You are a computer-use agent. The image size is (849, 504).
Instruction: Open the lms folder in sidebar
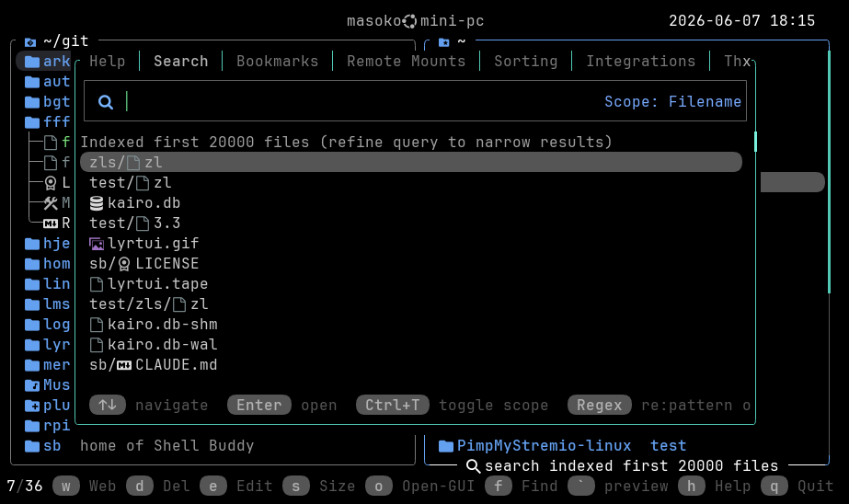point(48,304)
